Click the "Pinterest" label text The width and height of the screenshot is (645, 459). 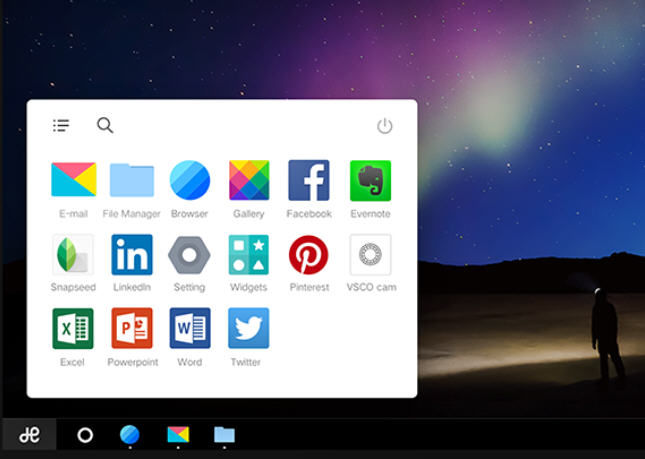[309, 287]
